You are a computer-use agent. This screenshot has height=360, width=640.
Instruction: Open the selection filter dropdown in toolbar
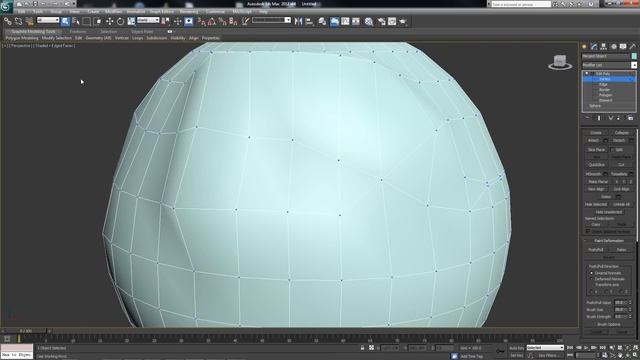pos(48,20)
